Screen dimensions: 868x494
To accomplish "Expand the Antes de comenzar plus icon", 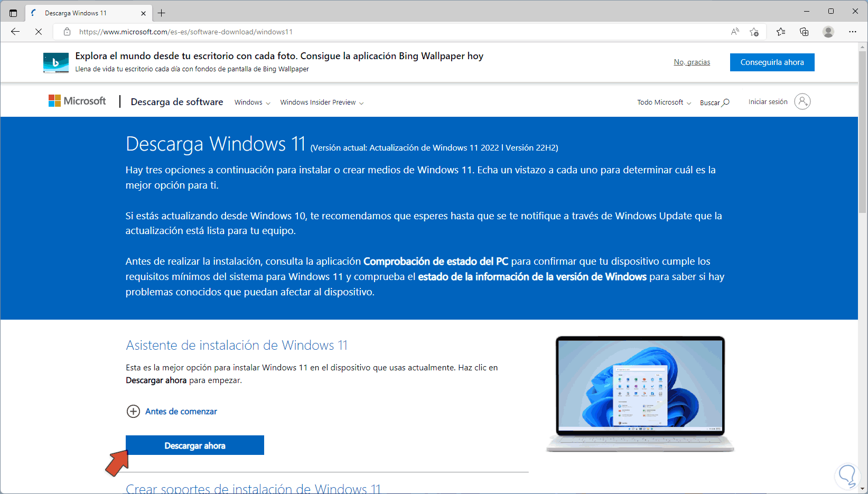I will [x=133, y=411].
